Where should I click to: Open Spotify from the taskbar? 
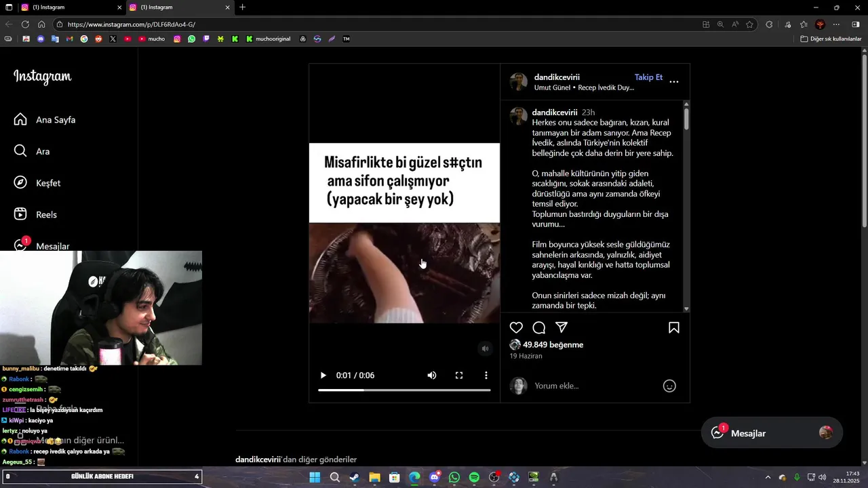coord(474,477)
